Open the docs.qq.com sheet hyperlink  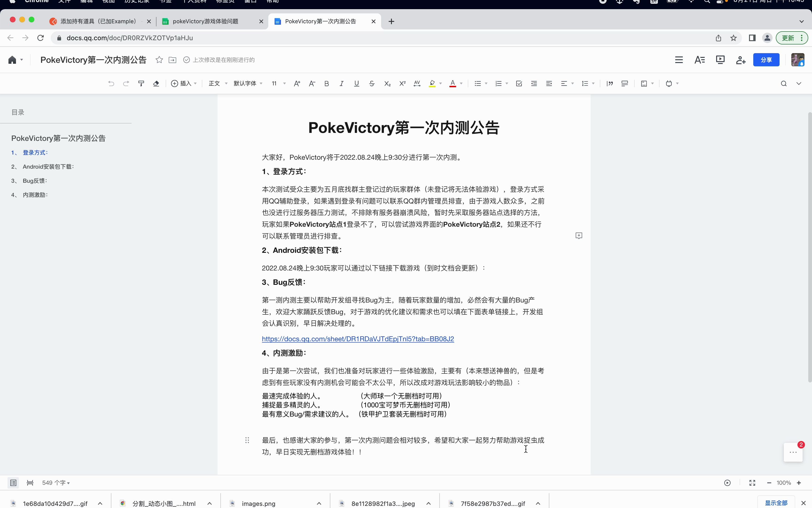pyautogui.click(x=358, y=339)
